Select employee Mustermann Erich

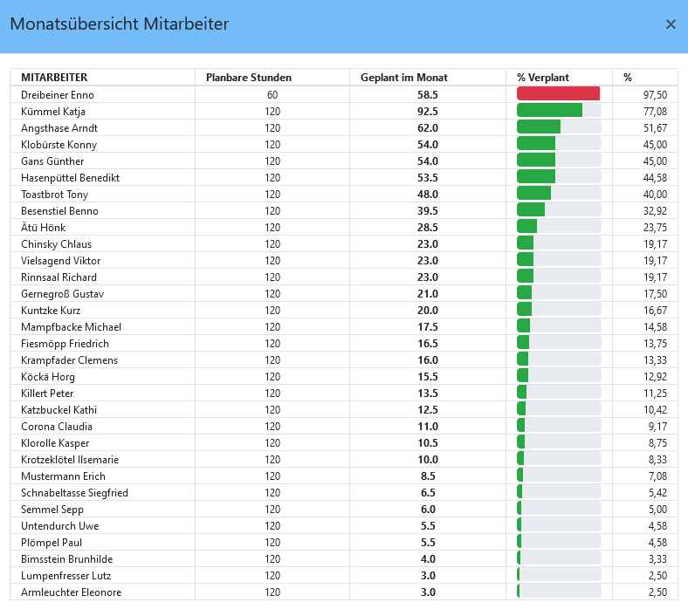coord(63,476)
